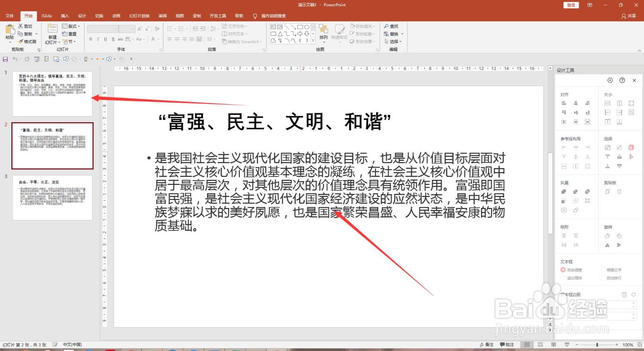Click the zoom slider handle
This screenshot has height=351, width=644.
click(597, 345)
